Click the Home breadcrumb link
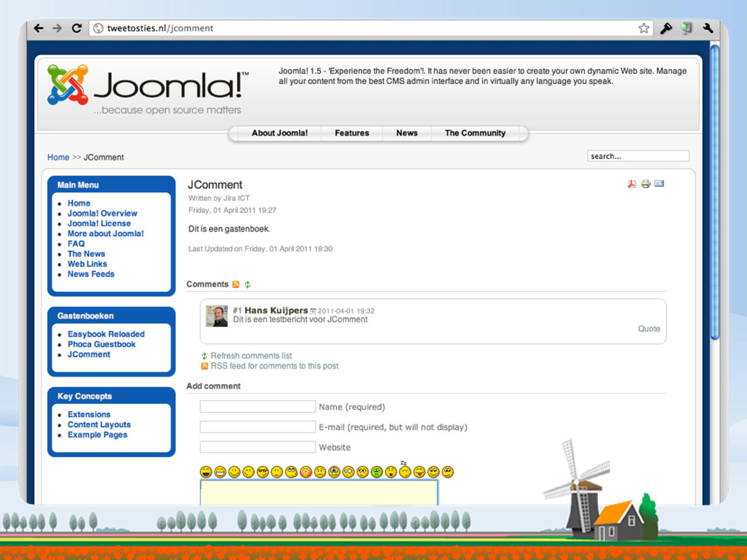 (x=58, y=157)
